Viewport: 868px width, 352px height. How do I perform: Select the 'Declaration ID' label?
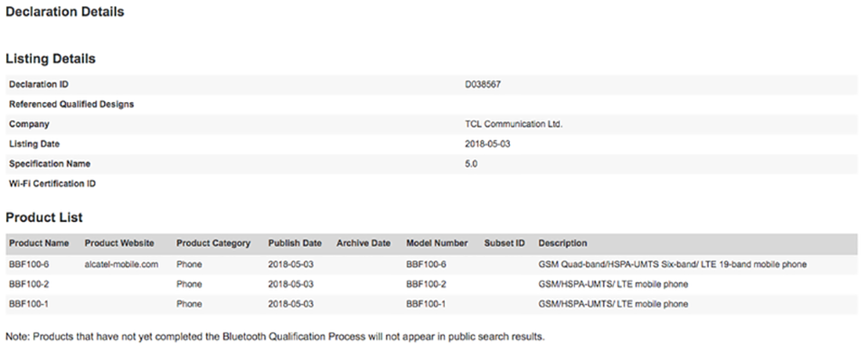tap(39, 84)
